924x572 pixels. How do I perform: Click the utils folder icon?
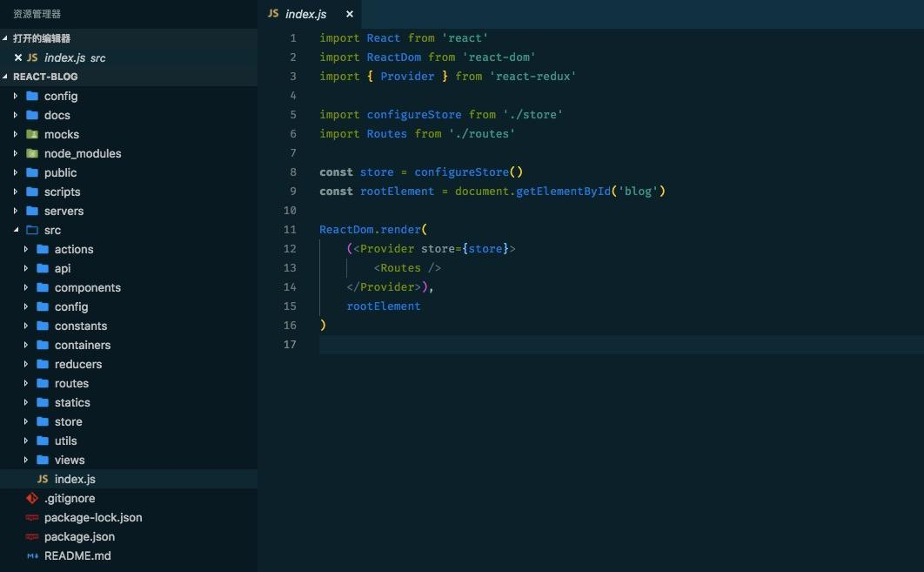43,441
